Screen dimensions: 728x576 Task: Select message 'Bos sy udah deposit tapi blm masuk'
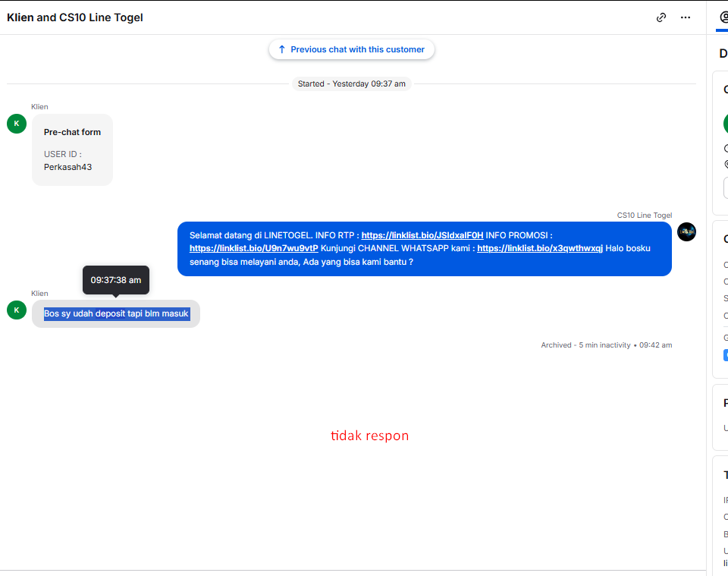point(116,313)
